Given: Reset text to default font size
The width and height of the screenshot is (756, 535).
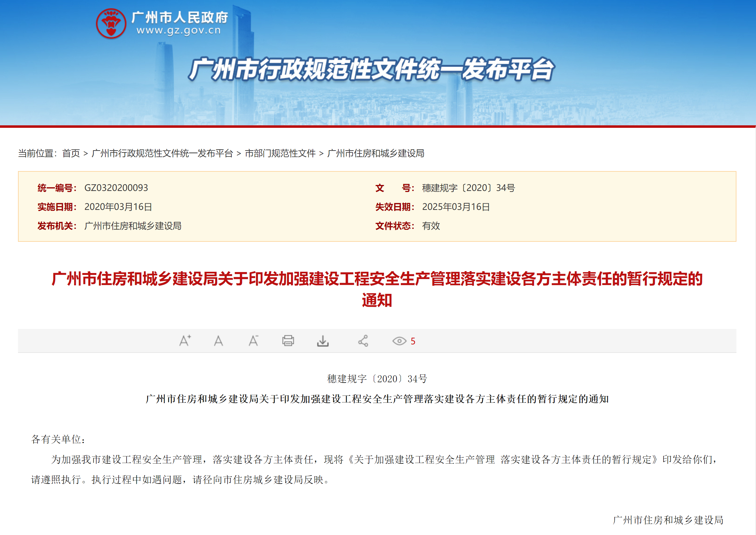Looking at the screenshot, I should point(218,341).
